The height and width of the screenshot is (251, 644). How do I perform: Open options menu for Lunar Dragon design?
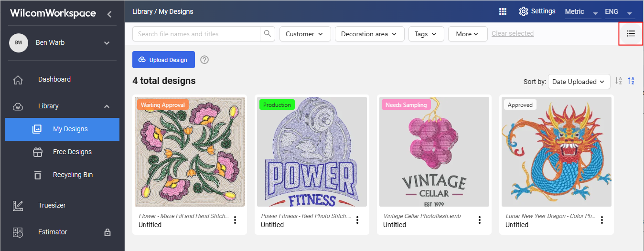pyautogui.click(x=602, y=220)
